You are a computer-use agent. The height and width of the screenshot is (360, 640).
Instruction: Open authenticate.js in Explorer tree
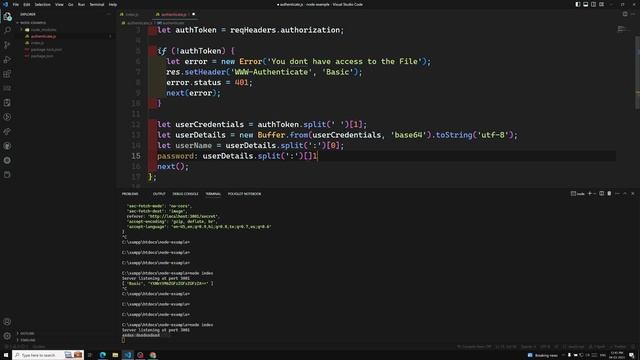43,36
